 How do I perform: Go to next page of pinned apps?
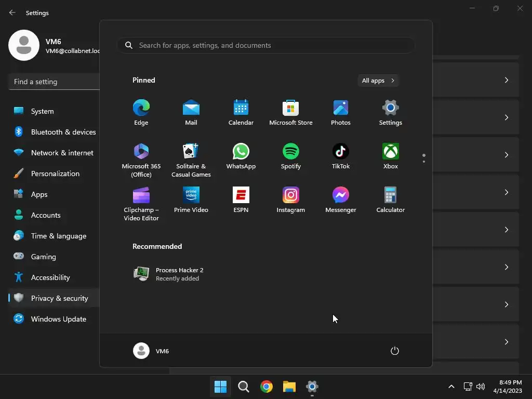pyautogui.click(x=424, y=162)
